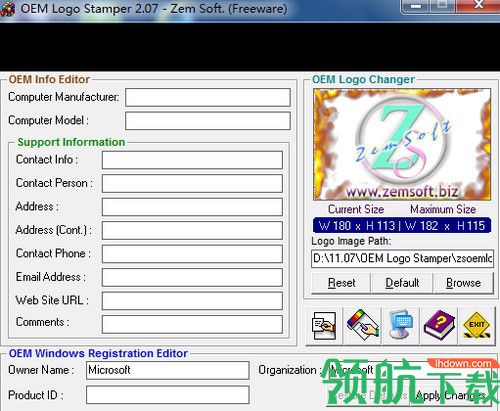
Task: Click the Default logo button
Action: coord(402,283)
